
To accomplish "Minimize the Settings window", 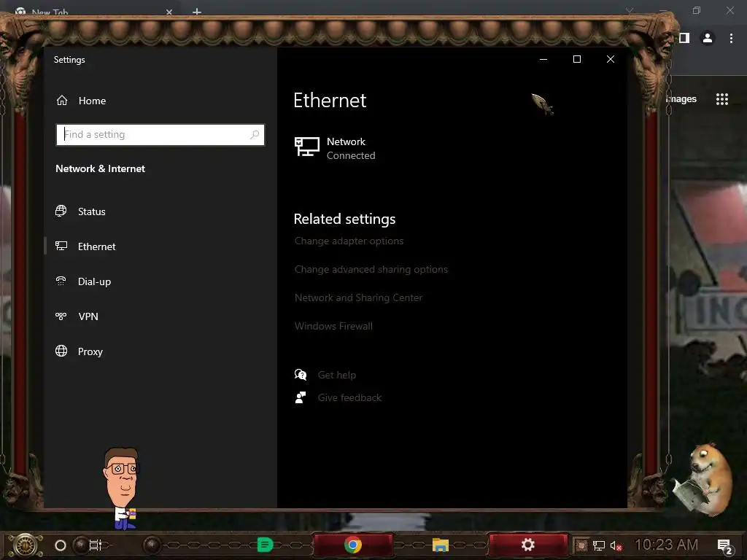I will [543, 59].
